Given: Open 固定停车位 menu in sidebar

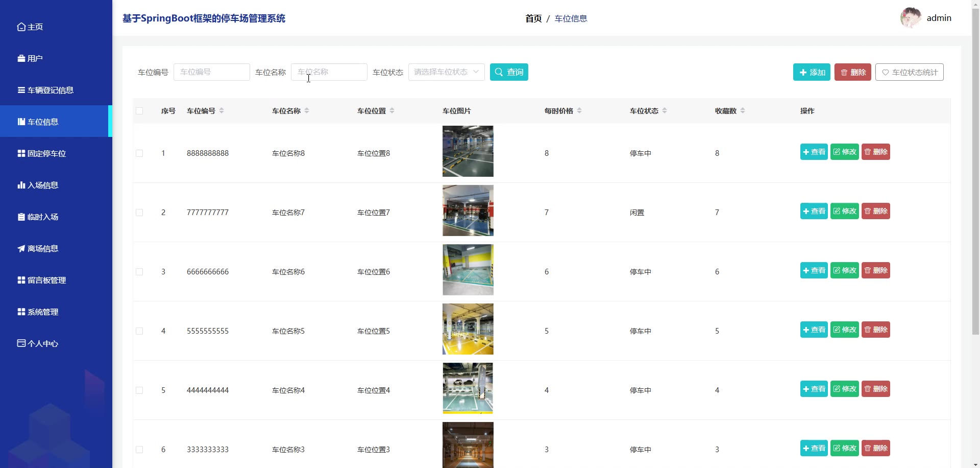Looking at the screenshot, I should 46,154.
